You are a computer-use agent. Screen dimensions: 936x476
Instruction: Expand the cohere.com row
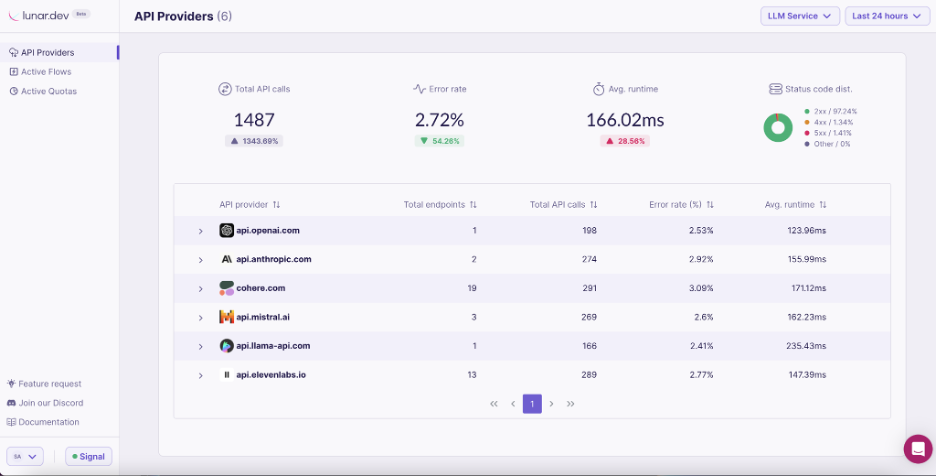click(201, 288)
